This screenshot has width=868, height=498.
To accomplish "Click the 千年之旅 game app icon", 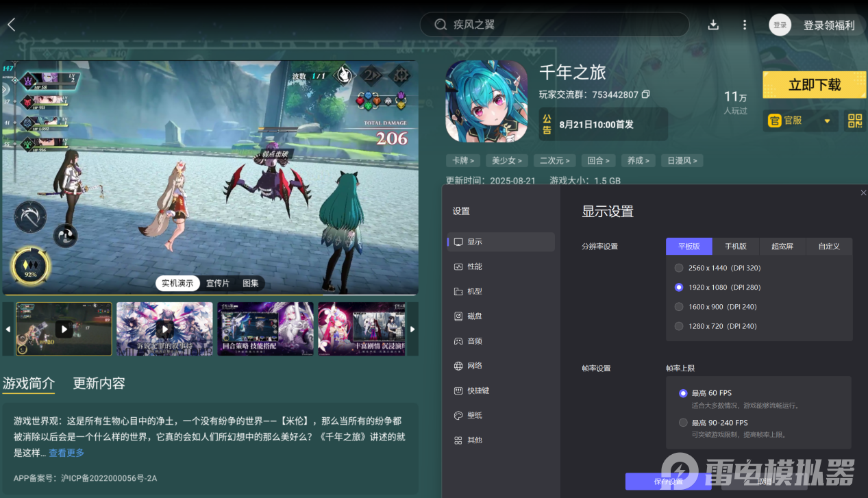I will pos(486,101).
